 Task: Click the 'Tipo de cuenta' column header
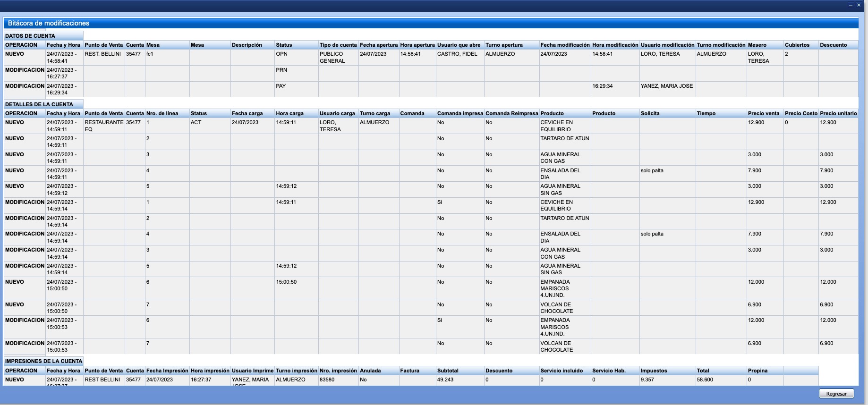click(x=338, y=45)
